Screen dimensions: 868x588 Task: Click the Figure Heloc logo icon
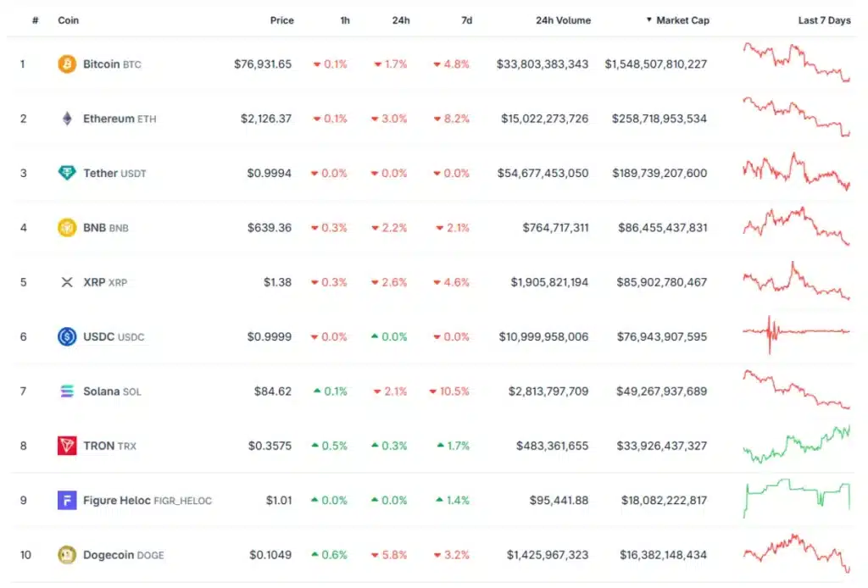pos(67,500)
